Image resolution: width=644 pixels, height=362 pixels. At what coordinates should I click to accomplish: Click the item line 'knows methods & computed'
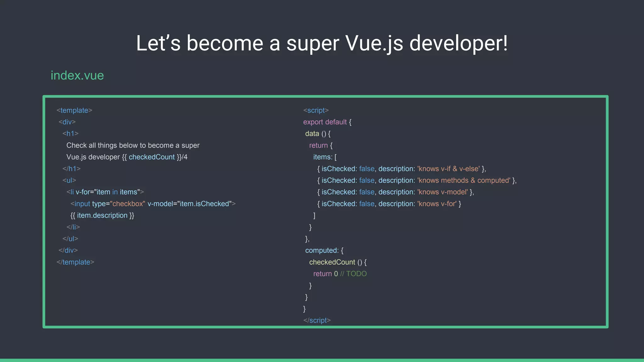417,180
